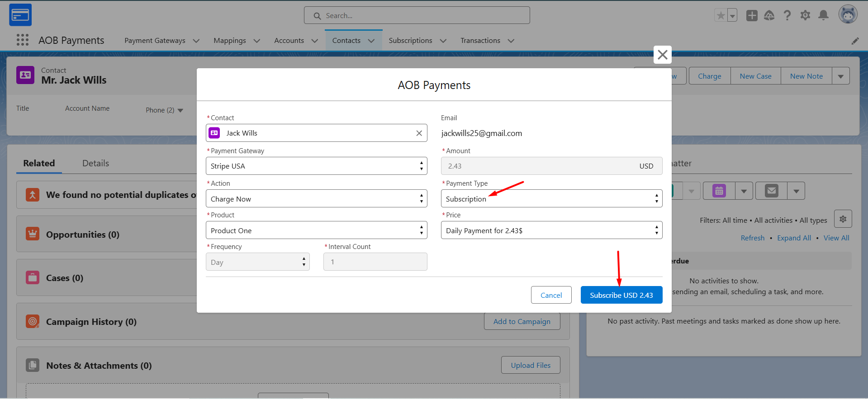Click the Cancel button

click(551, 295)
